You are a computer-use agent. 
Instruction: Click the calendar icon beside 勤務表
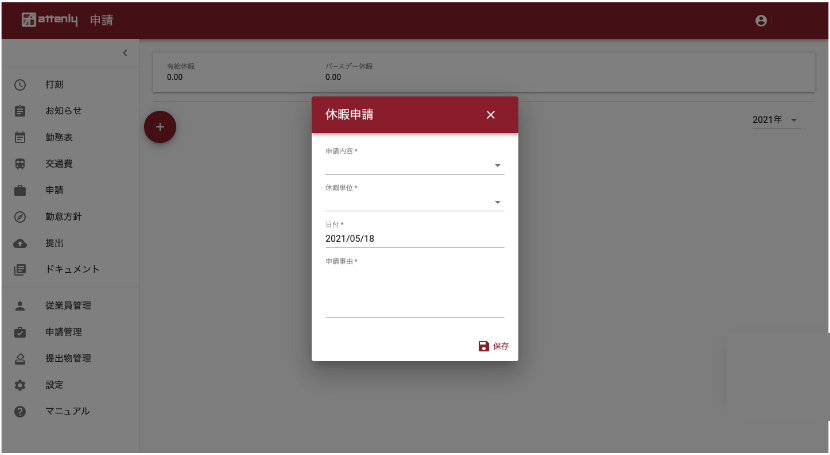click(20, 138)
